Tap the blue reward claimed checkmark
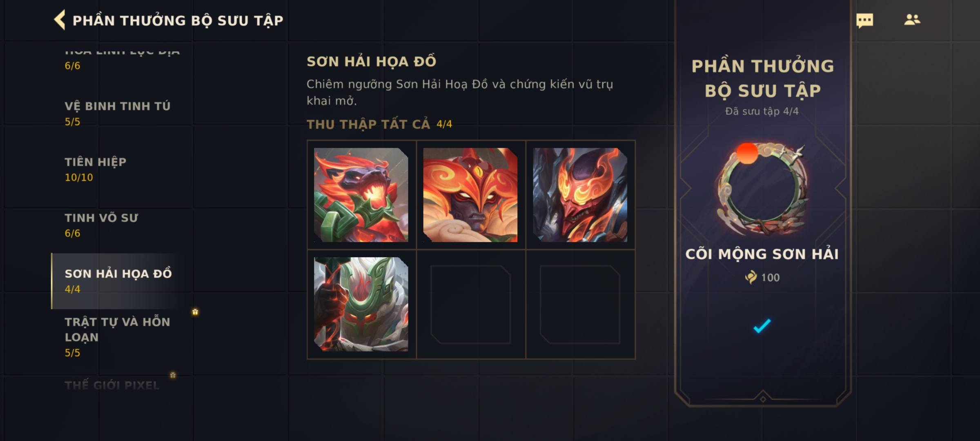 click(x=762, y=326)
